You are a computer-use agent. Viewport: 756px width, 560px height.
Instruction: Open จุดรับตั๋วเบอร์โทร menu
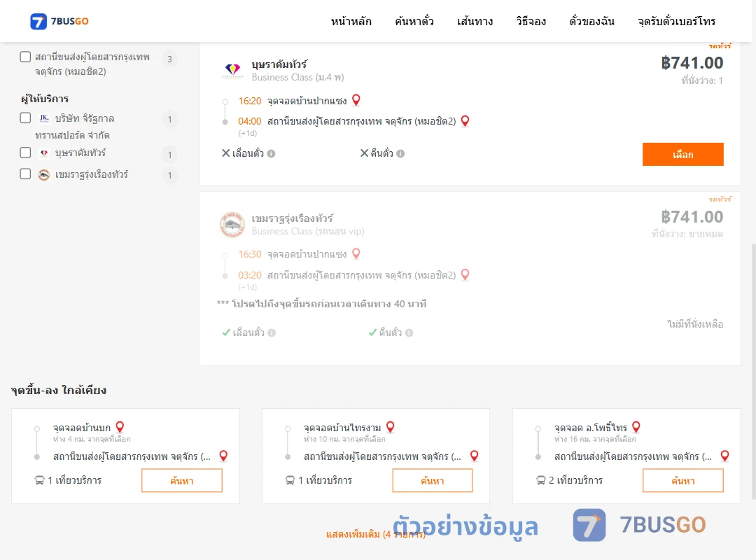pyautogui.click(x=676, y=21)
